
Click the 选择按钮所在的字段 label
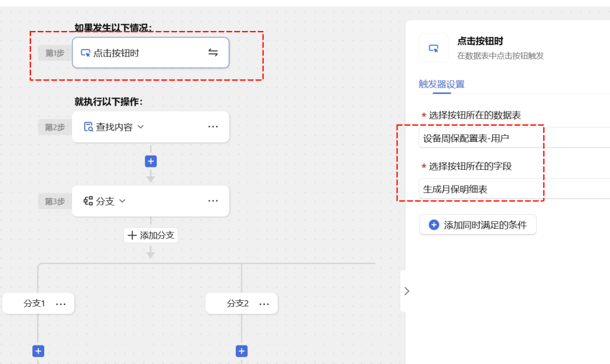471,166
